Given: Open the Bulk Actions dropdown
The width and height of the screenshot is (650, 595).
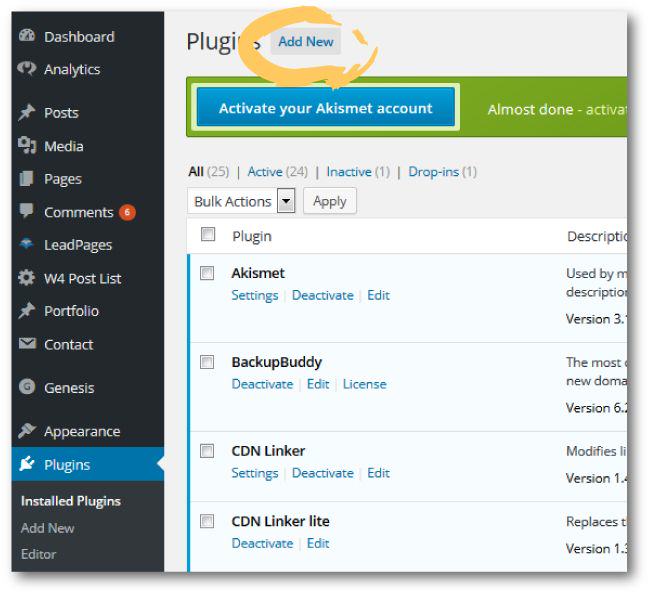Looking at the screenshot, I should (241, 202).
